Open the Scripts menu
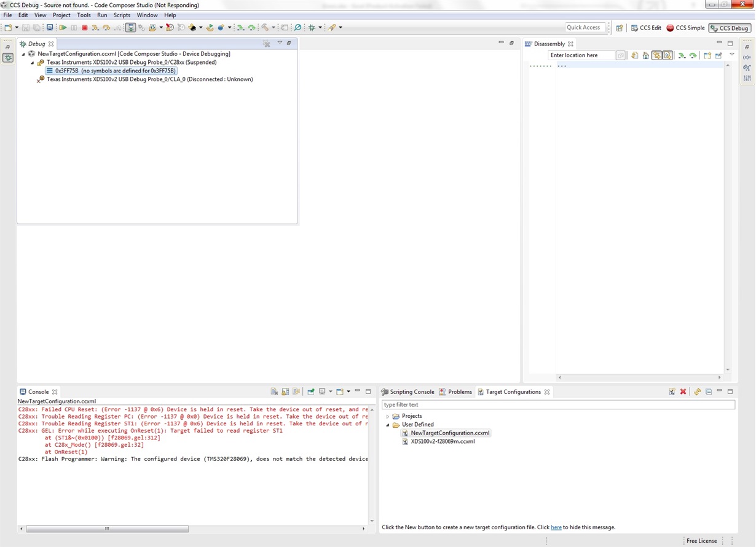Viewport: 756px width, 547px height. pos(122,15)
